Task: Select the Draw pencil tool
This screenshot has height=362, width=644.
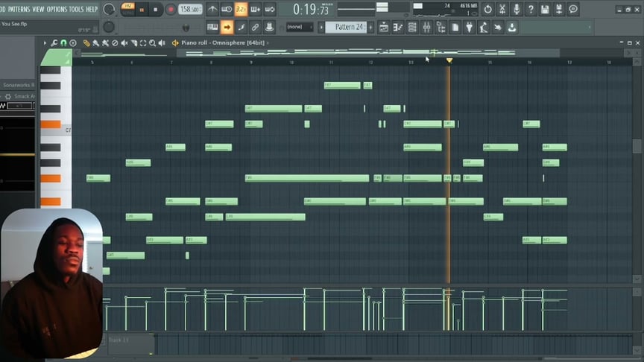Action: (x=86, y=42)
